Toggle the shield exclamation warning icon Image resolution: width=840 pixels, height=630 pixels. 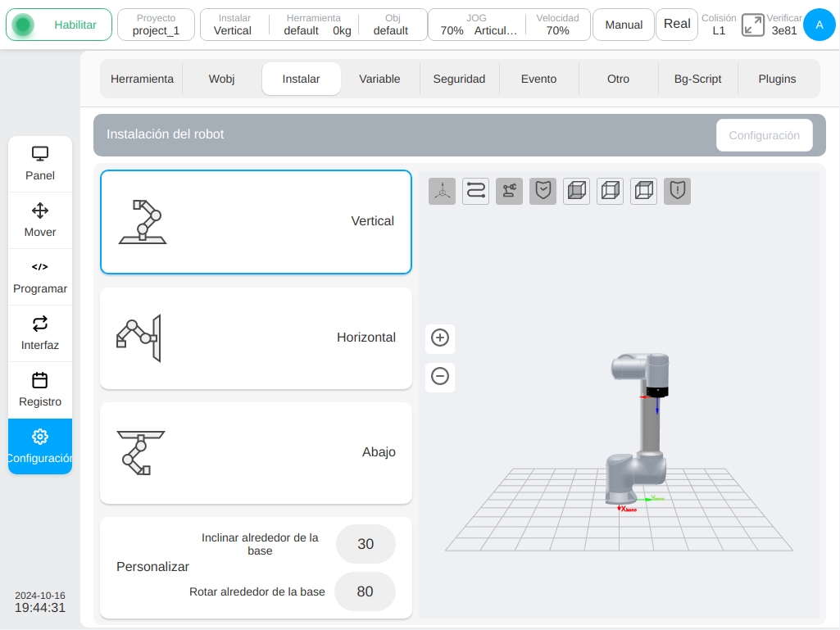677,191
